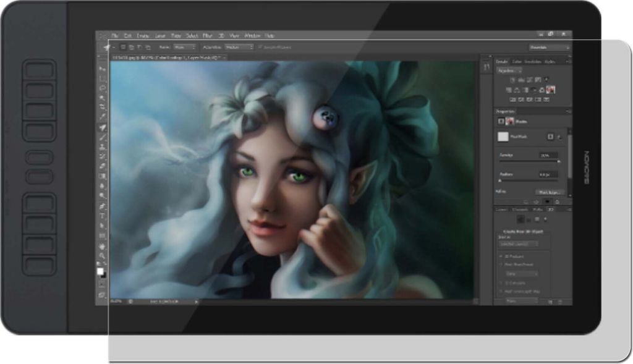Open the depth map Plane dropdown
Image resolution: width=633 pixels, height=364 pixels.
coord(521,300)
